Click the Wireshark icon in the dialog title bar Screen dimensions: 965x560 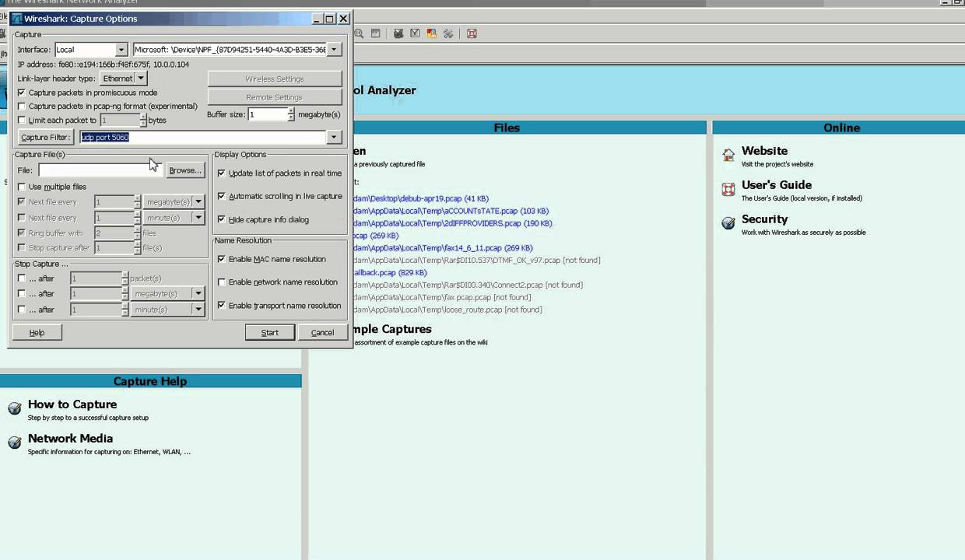(16, 19)
